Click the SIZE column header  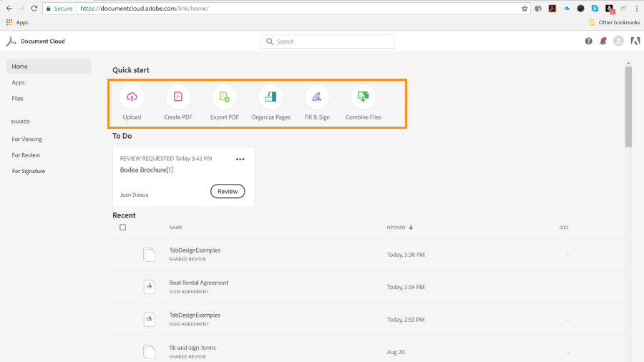[564, 228]
